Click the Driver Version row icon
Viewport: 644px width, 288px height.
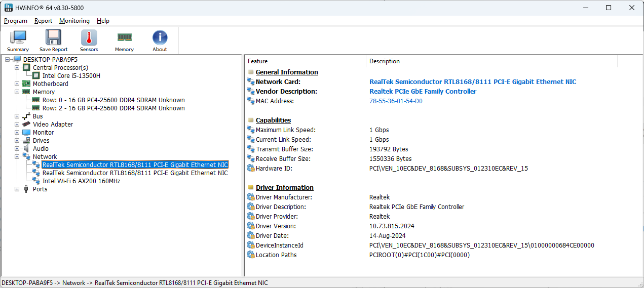250,226
